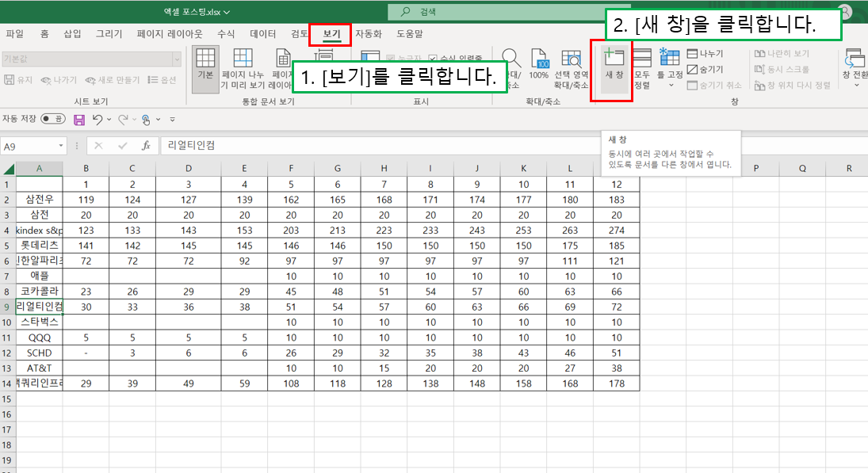The image size is (868, 473).
Task: Open the 수식 tab
Action: (x=226, y=34)
